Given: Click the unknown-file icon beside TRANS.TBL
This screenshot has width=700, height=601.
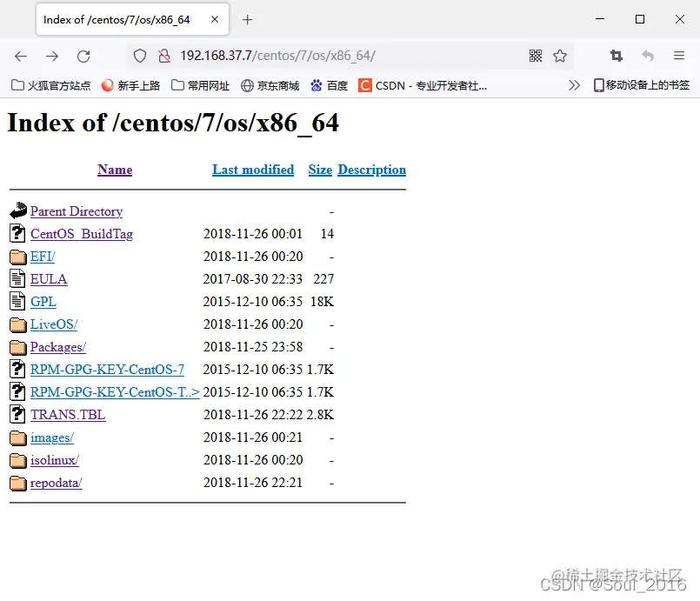Looking at the screenshot, I should (x=17, y=414).
